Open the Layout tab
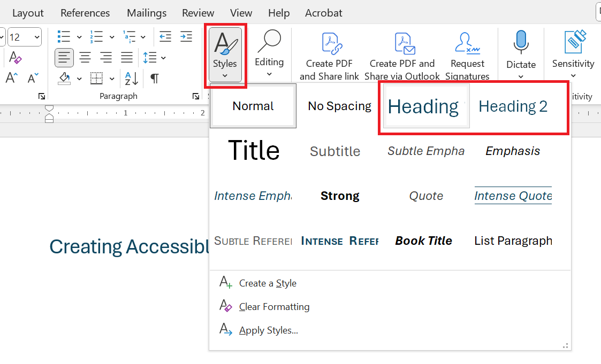The width and height of the screenshot is (601, 364). click(28, 13)
